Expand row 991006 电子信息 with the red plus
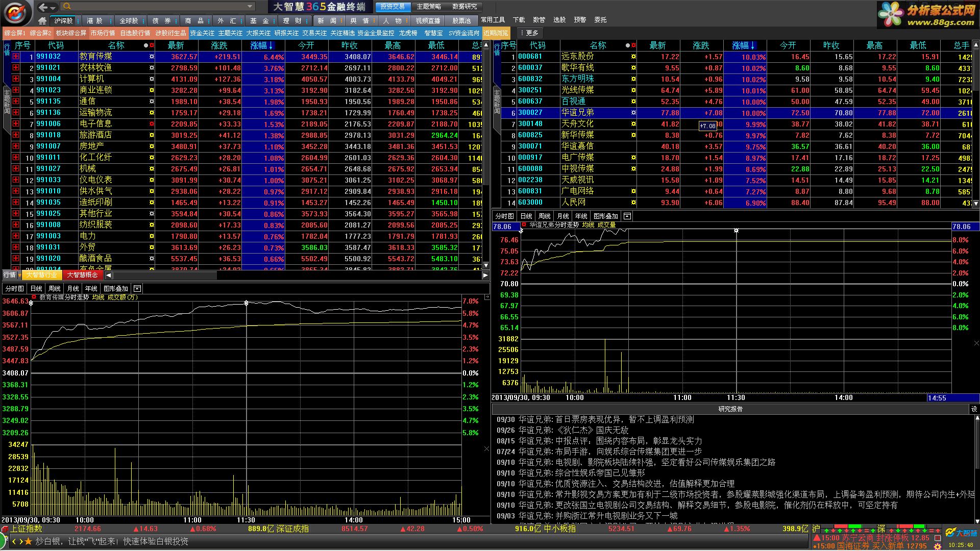The image size is (980, 551). (x=16, y=124)
